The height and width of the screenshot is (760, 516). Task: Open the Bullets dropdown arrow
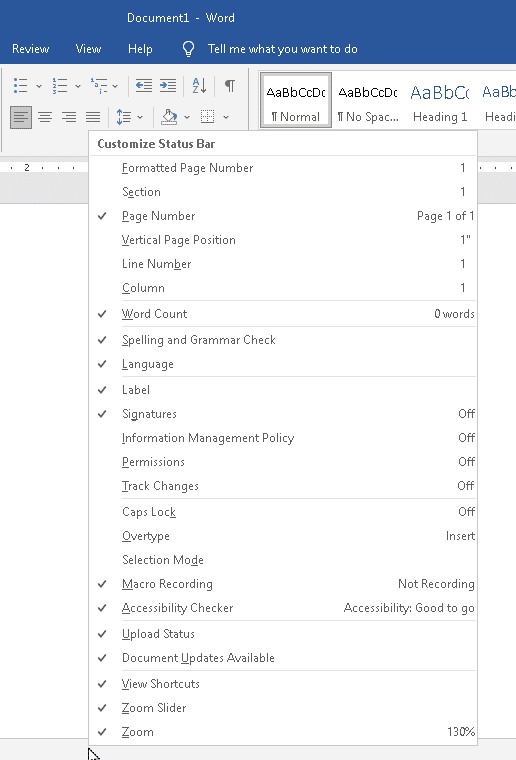click(39, 87)
